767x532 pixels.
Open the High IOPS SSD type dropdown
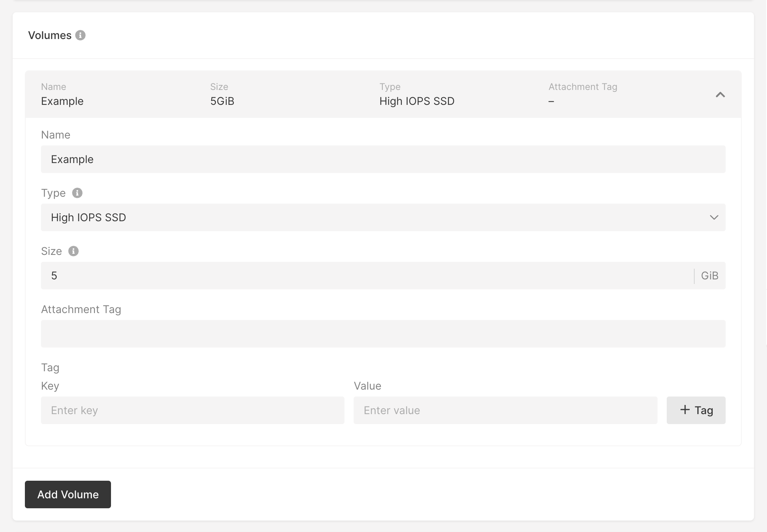(x=383, y=217)
